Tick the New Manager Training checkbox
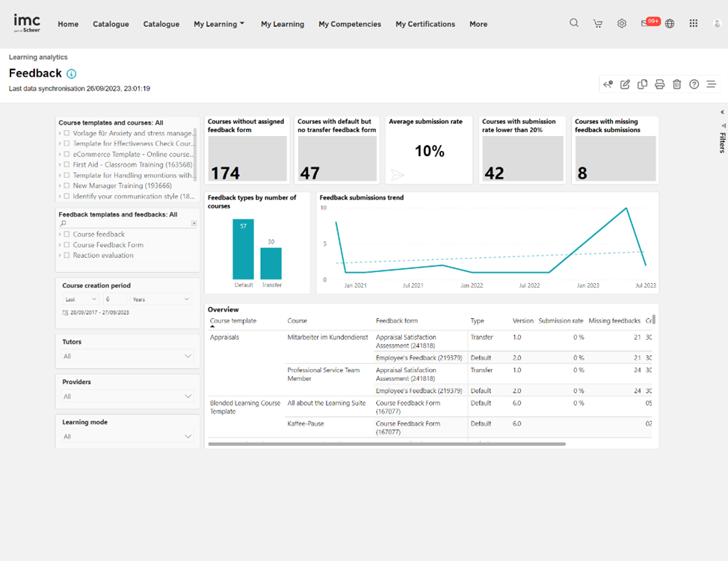The height and width of the screenshot is (561, 728). (x=67, y=186)
